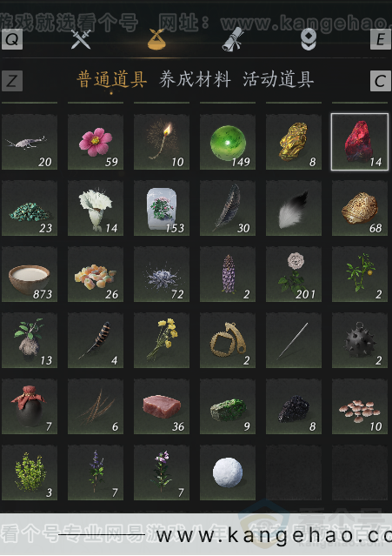Select the spiked iron ball item

click(360, 340)
